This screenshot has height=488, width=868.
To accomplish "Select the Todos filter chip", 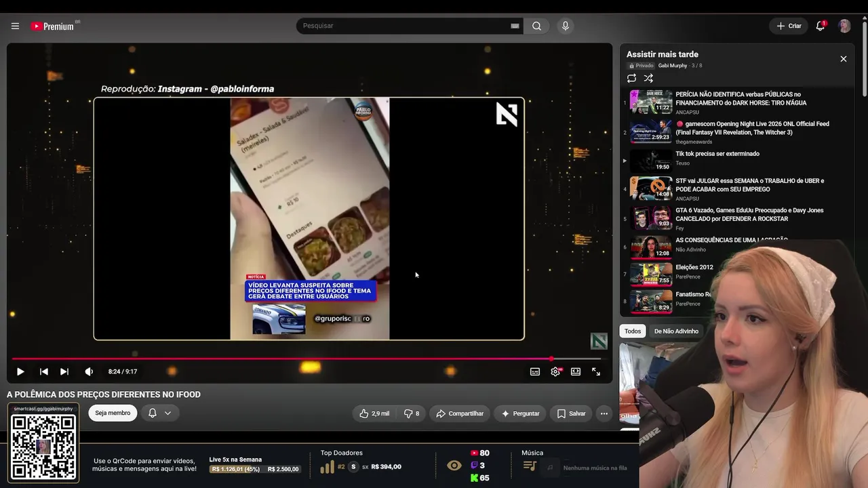I will [633, 331].
